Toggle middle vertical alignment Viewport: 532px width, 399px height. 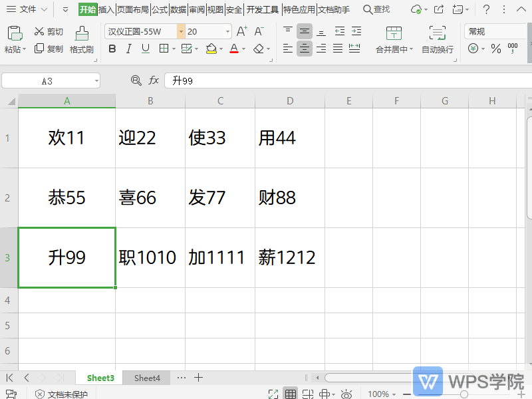304,31
